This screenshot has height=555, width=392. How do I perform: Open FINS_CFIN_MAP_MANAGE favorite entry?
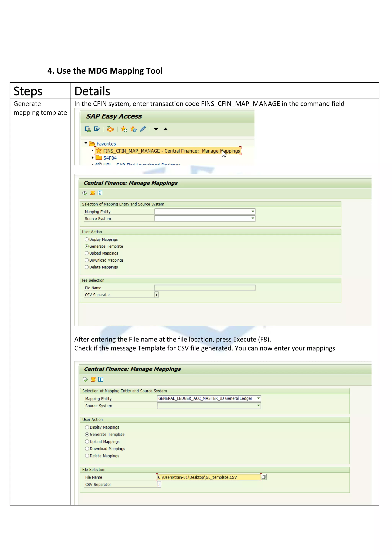point(171,151)
